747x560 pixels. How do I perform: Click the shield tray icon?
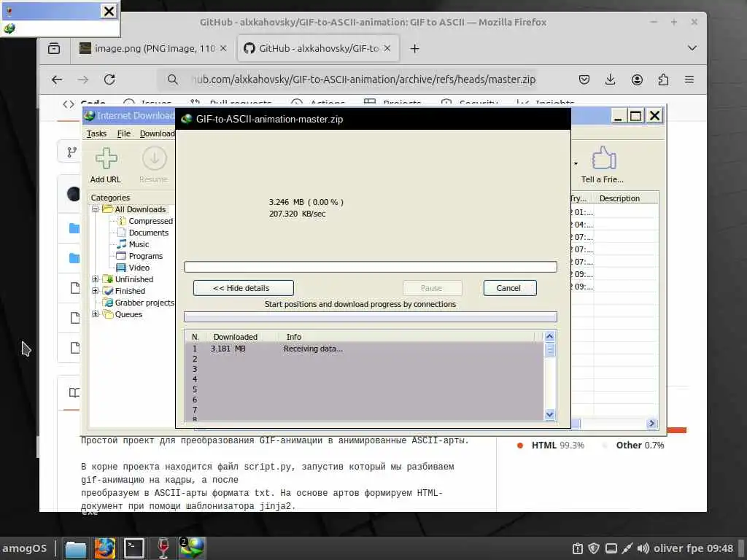coord(594,548)
